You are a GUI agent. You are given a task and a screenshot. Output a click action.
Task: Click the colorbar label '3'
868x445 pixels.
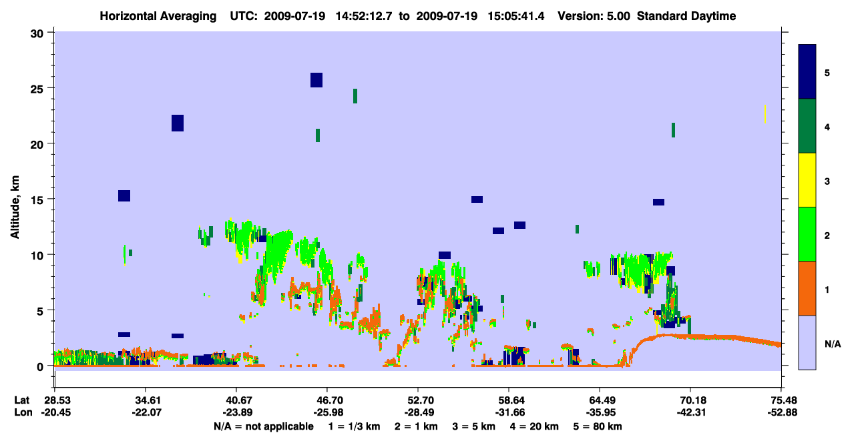point(827,181)
